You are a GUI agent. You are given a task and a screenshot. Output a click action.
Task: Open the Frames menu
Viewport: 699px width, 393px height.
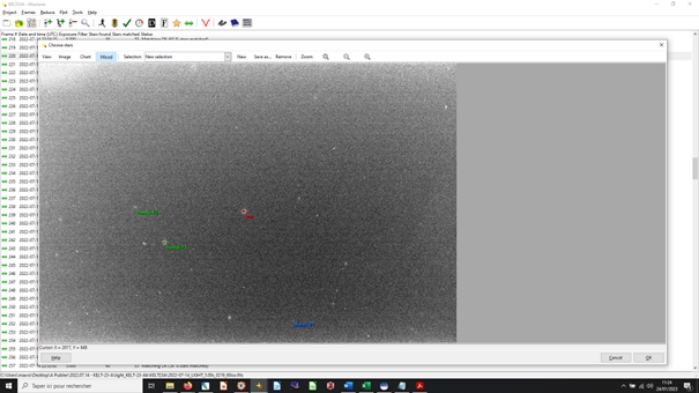[x=28, y=12]
